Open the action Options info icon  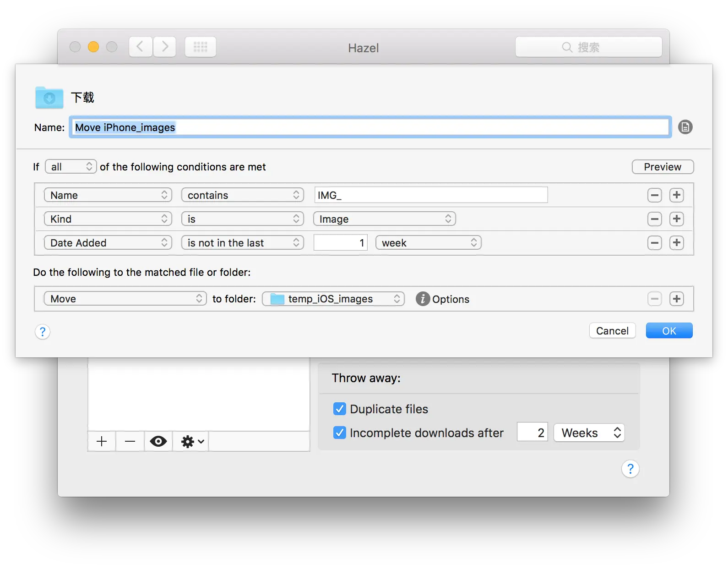pos(423,299)
